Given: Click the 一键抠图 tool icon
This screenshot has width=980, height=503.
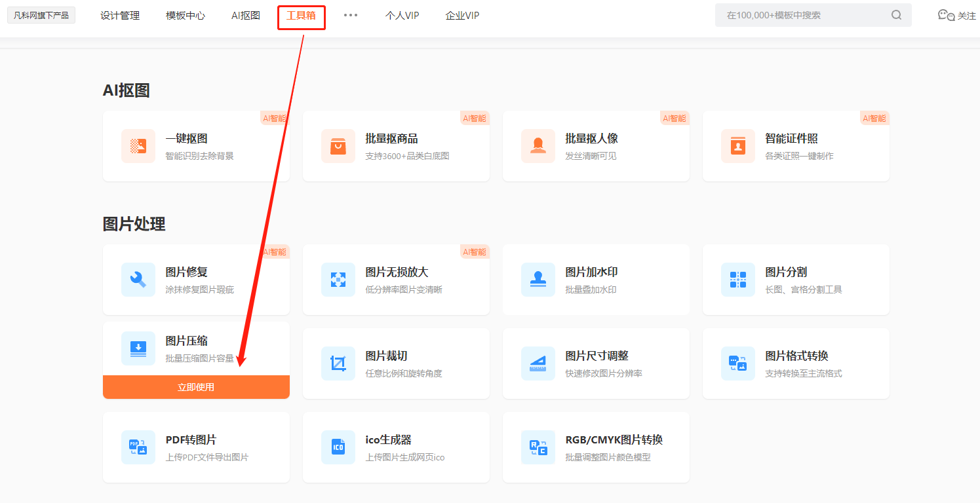Looking at the screenshot, I should tap(138, 146).
